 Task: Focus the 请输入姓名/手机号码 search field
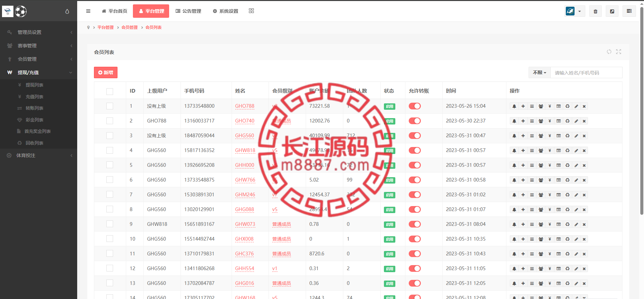click(586, 72)
